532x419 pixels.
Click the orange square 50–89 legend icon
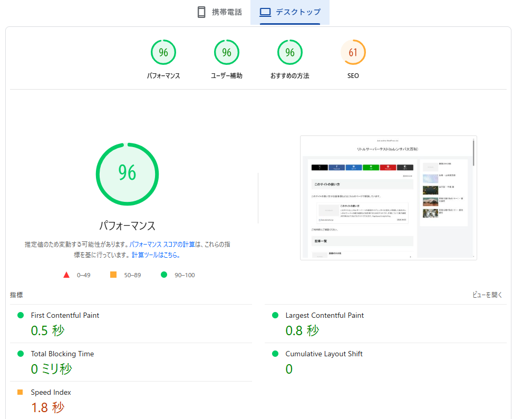click(x=113, y=275)
